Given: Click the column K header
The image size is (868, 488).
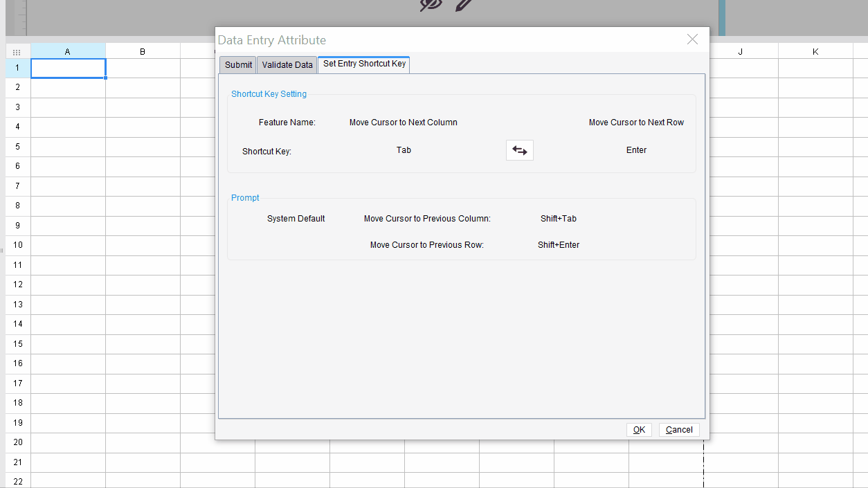Looking at the screenshot, I should (x=815, y=51).
